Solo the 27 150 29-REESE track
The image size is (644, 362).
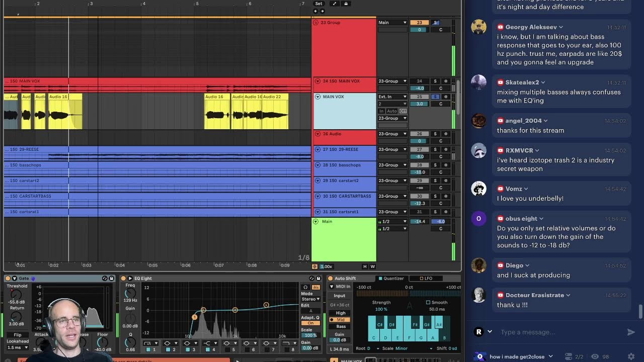click(436, 149)
